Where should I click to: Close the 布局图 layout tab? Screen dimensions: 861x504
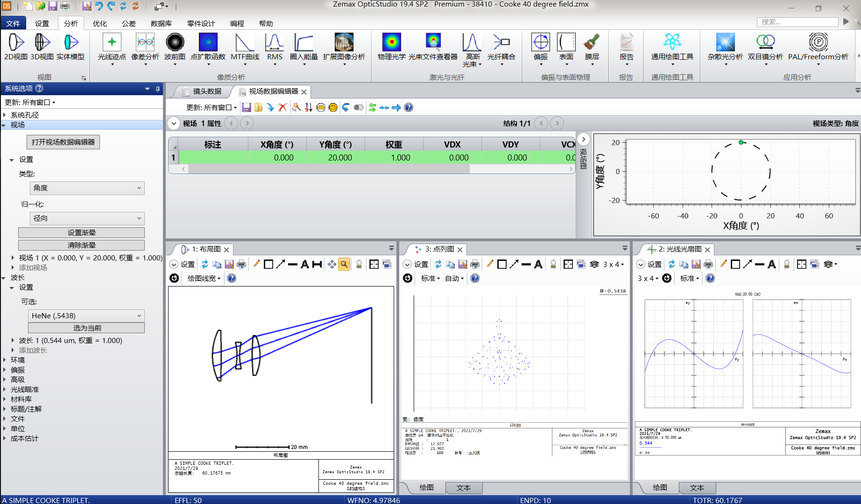226,250
